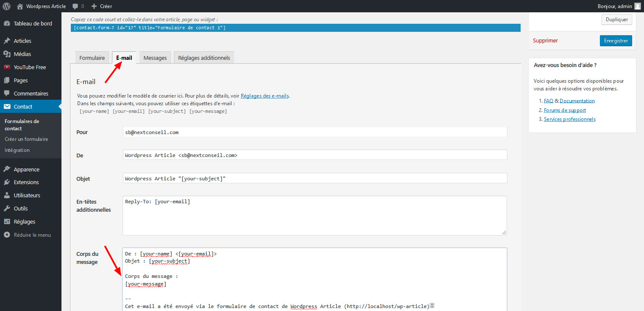Viewport: 644px width, 311px height.
Task: Collapse the menu via Réduire le menu arrow
Action: pyautogui.click(x=7, y=235)
